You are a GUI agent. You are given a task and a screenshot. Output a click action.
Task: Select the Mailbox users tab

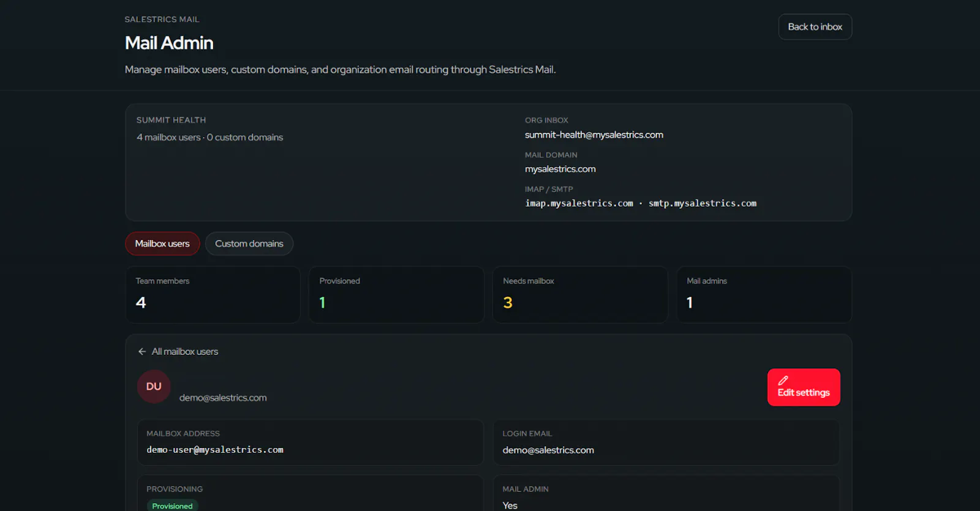tap(162, 244)
